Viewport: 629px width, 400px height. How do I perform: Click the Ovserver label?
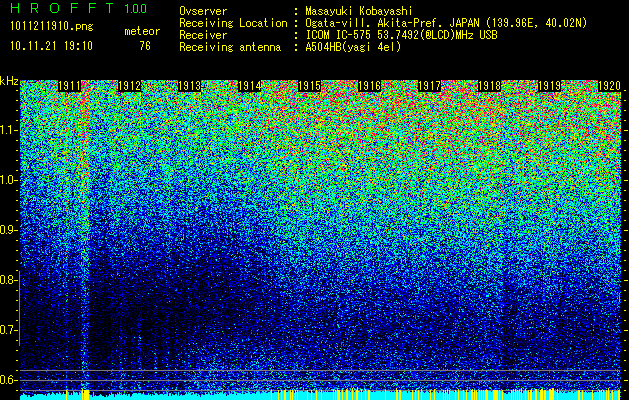pyautogui.click(x=203, y=11)
